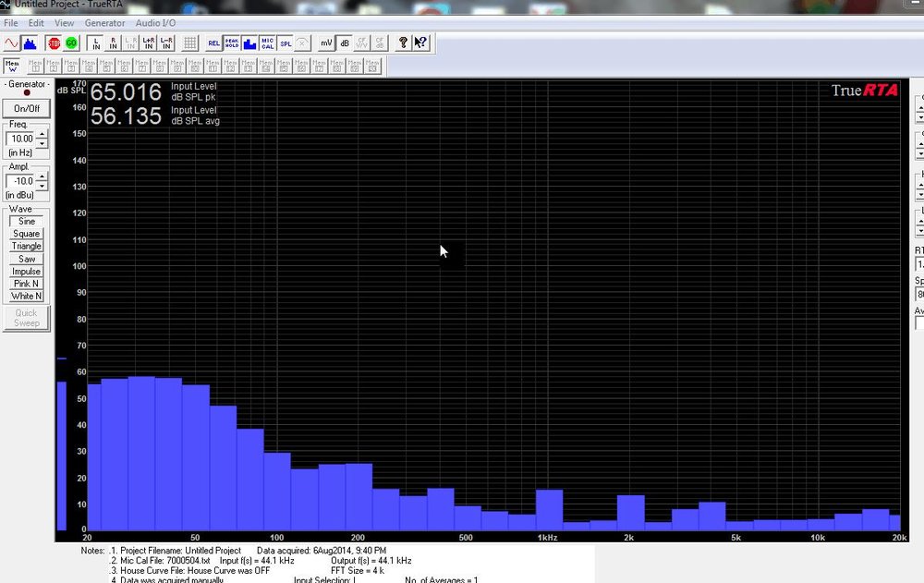Select the Triangle waveform
The height and width of the screenshot is (583, 924).
(x=27, y=246)
